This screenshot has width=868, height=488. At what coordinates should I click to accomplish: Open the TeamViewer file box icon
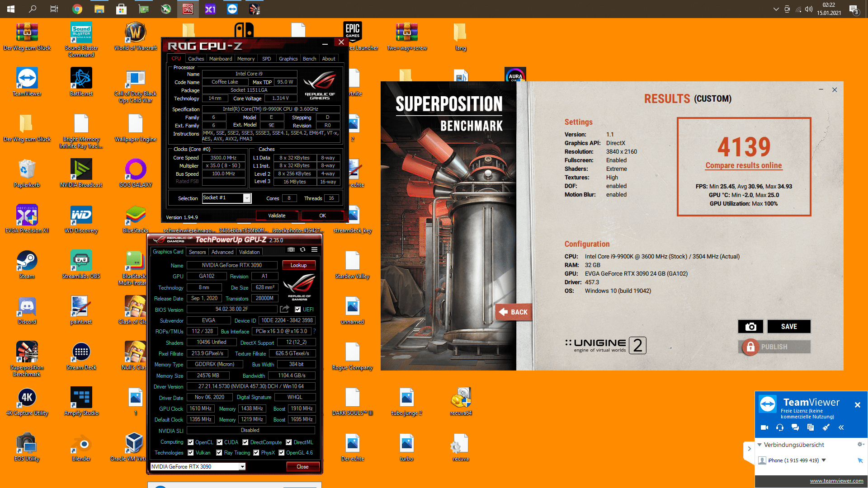[x=811, y=427]
